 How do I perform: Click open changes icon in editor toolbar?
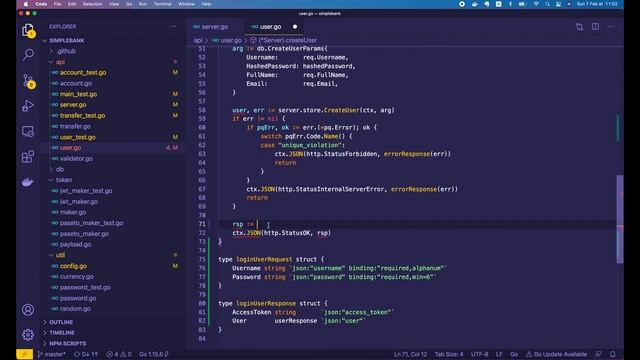[579, 27]
